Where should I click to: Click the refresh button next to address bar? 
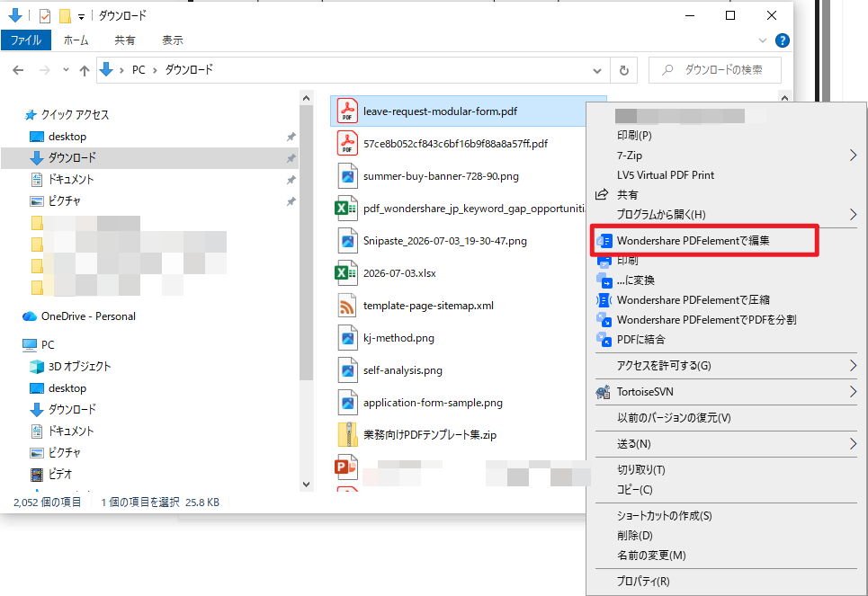[624, 70]
